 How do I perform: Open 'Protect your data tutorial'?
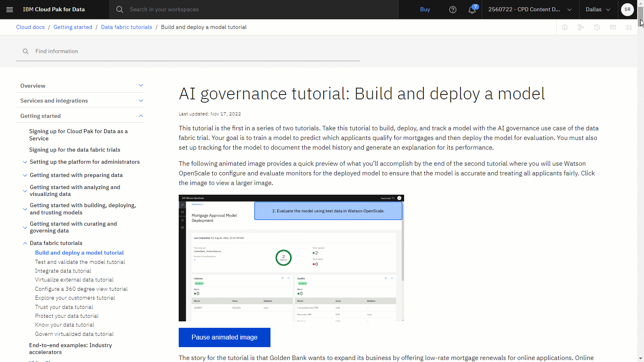[x=67, y=316]
